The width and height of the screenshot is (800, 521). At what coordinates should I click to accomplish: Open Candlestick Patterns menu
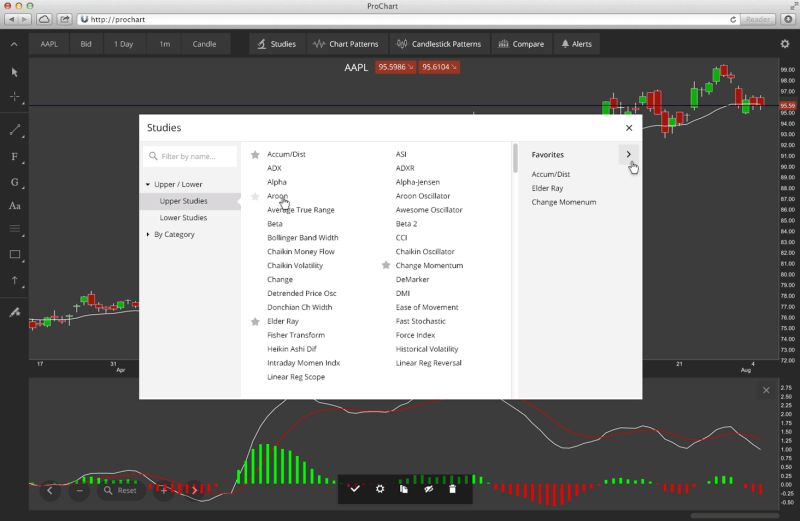pyautogui.click(x=439, y=44)
